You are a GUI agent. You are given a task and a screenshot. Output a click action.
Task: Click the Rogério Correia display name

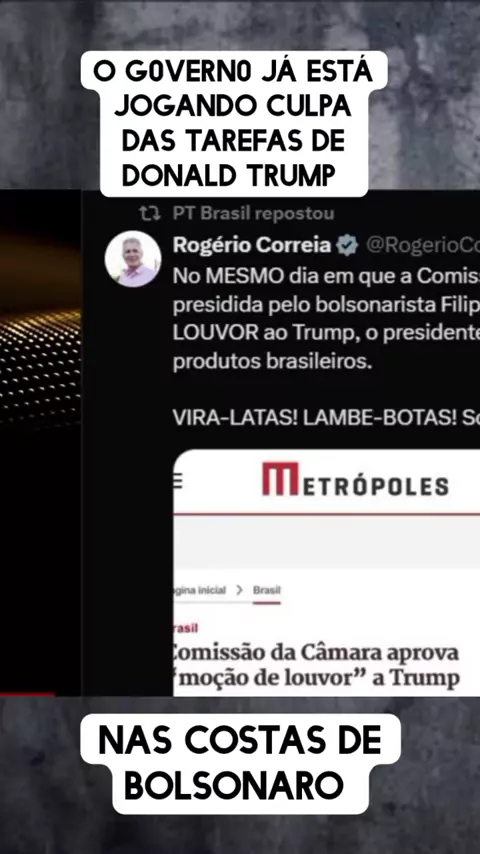pos(252,246)
